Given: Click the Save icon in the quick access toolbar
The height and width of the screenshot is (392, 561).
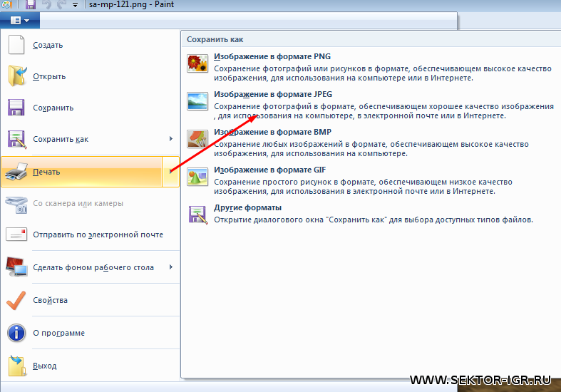Looking at the screenshot, I should pos(31,5).
